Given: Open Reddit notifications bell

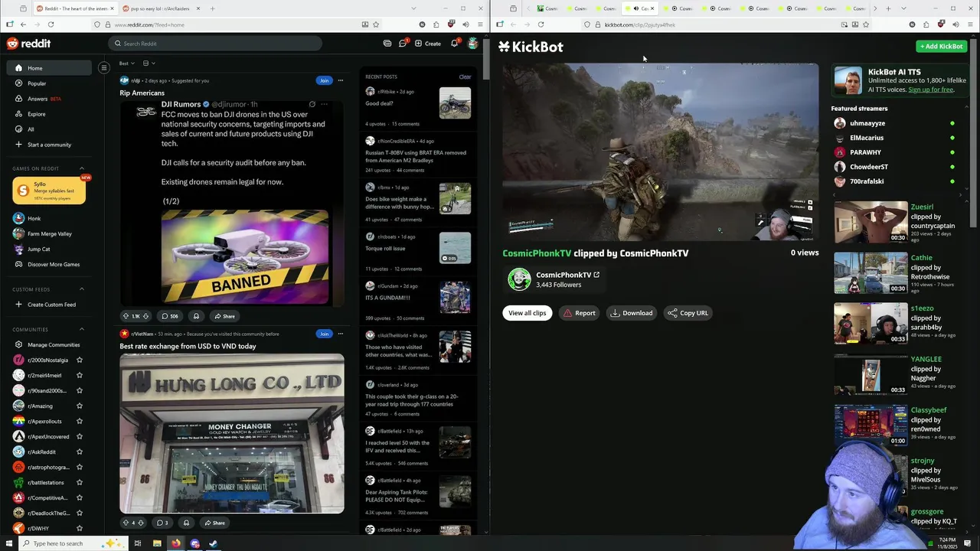Looking at the screenshot, I should [x=454, y=43].
